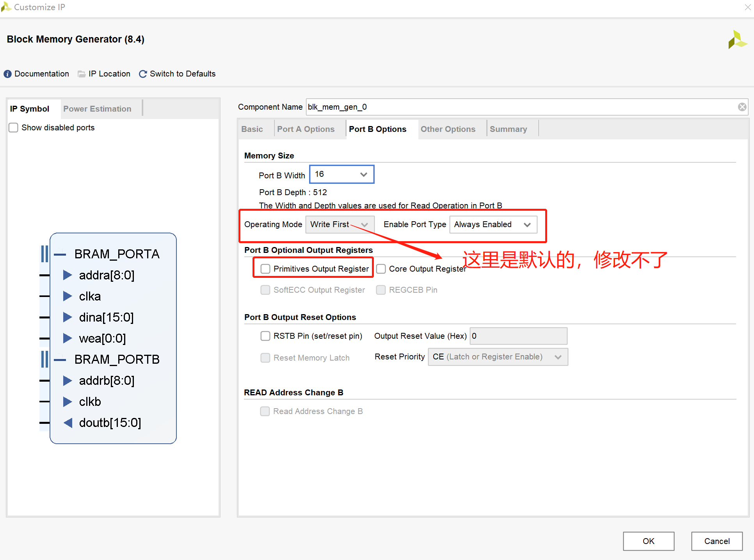This screenshot has width=754, height=560.
Task: Open the Power Estimation tab
Action: [97, 109]
